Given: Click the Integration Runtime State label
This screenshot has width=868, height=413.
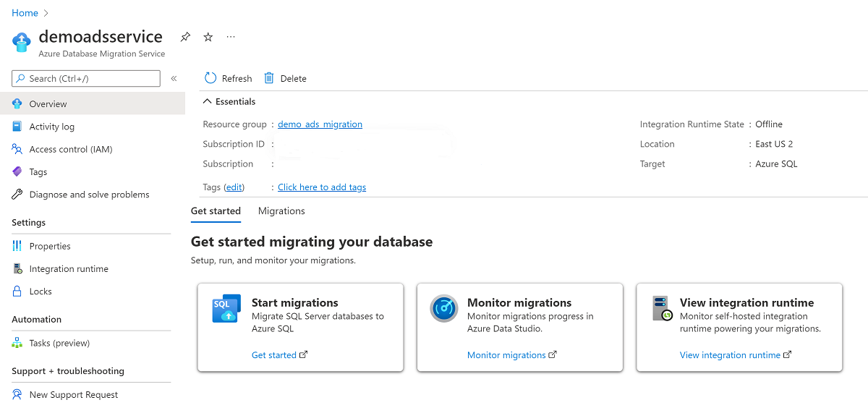Looking at the screenshot, I should pyautogui.click(x=692, y=124).
